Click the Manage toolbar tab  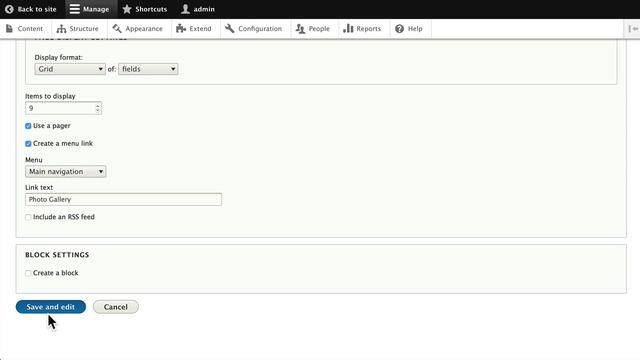pos(90,9)
